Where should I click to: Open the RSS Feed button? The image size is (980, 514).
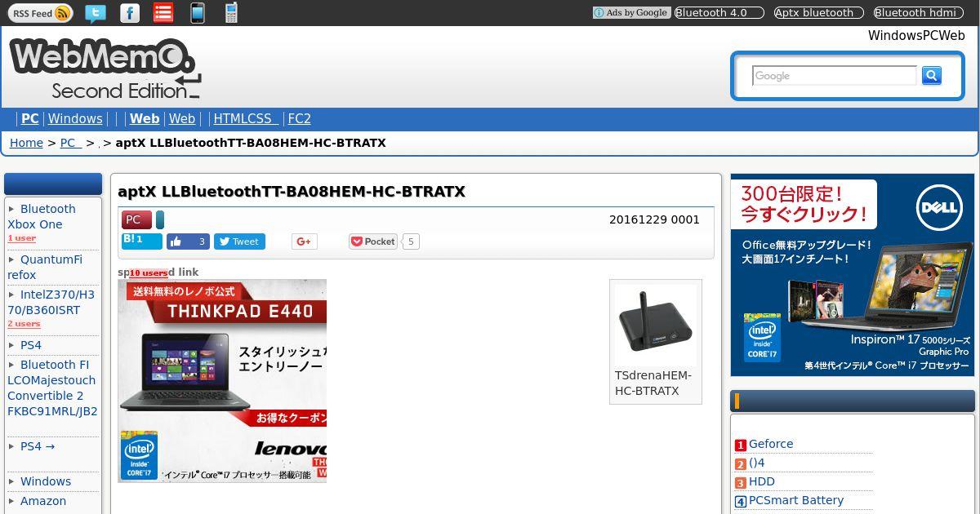41,13
